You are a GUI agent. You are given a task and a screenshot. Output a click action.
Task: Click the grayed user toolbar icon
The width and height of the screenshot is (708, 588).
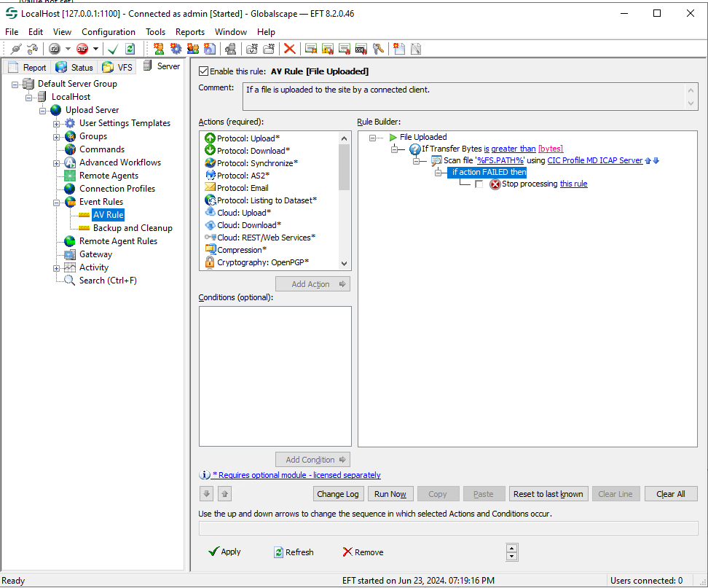click(231, 49)
